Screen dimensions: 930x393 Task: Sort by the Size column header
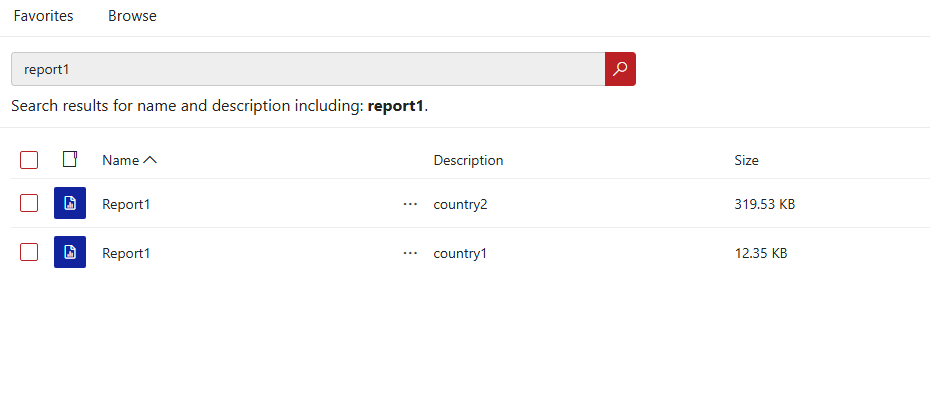[x=746, y=160]
